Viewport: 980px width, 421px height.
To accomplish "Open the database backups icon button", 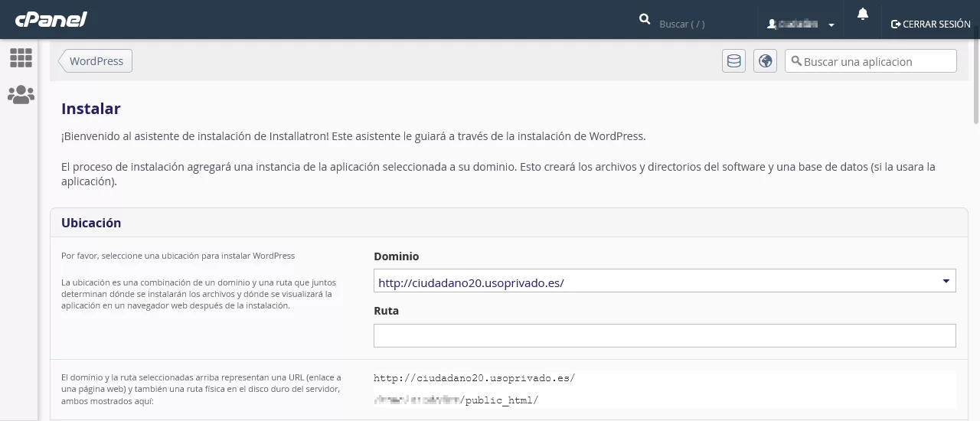I will [x=734, y=61].
